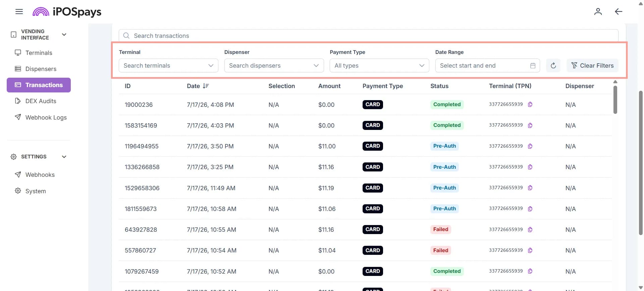The image size is (644, 291).
Task: Open the Terminal search dropdown
Action: point(168,66)
